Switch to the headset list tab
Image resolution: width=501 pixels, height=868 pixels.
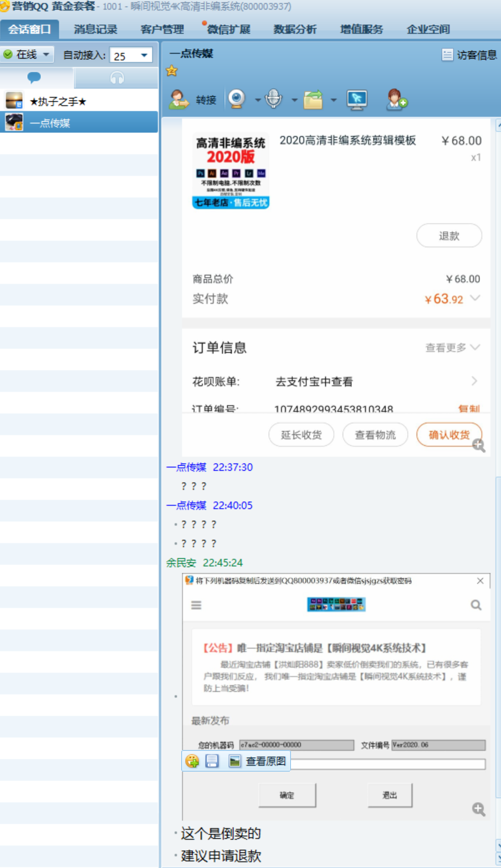click(117, 77)
